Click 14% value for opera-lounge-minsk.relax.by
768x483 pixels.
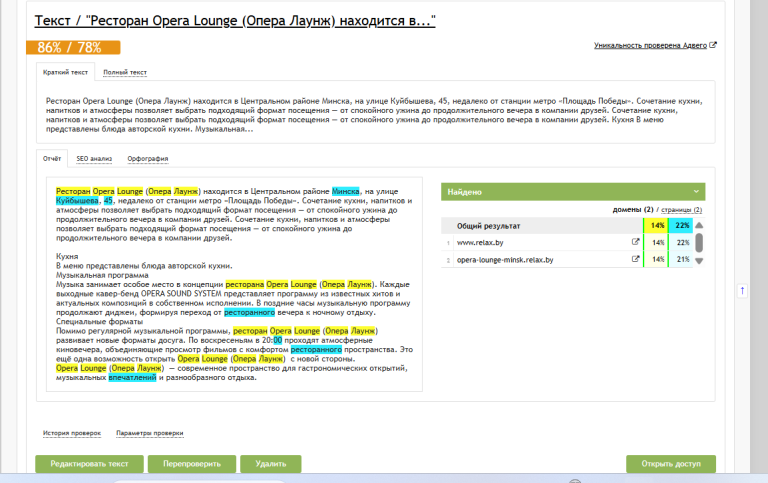pyautogui.click(x=656, y=260)
